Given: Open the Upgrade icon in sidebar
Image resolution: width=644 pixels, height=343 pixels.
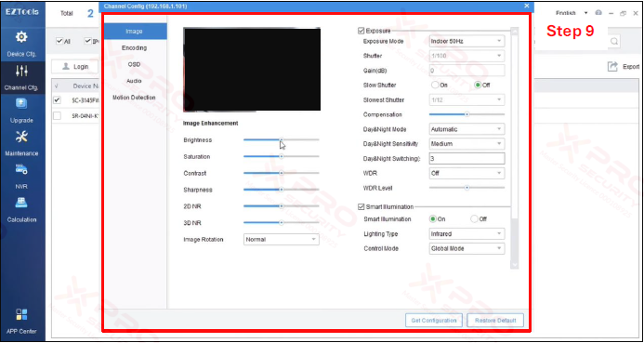Looking at the screenshot, I should click(21, 103).
